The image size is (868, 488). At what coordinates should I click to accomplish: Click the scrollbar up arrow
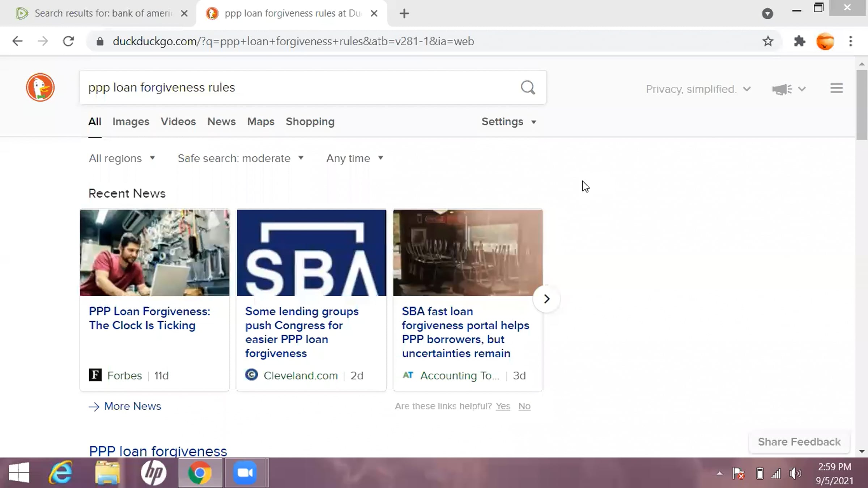[x=862, y=64]
